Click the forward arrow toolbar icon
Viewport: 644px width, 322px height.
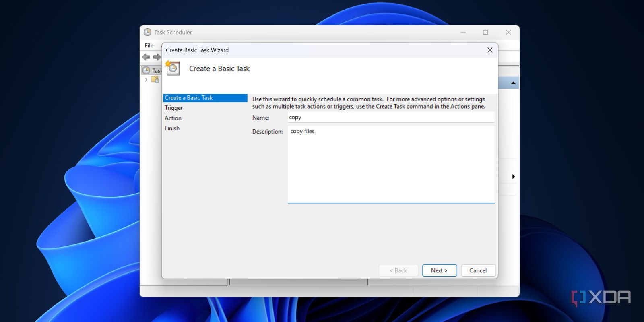pos(157,57)
